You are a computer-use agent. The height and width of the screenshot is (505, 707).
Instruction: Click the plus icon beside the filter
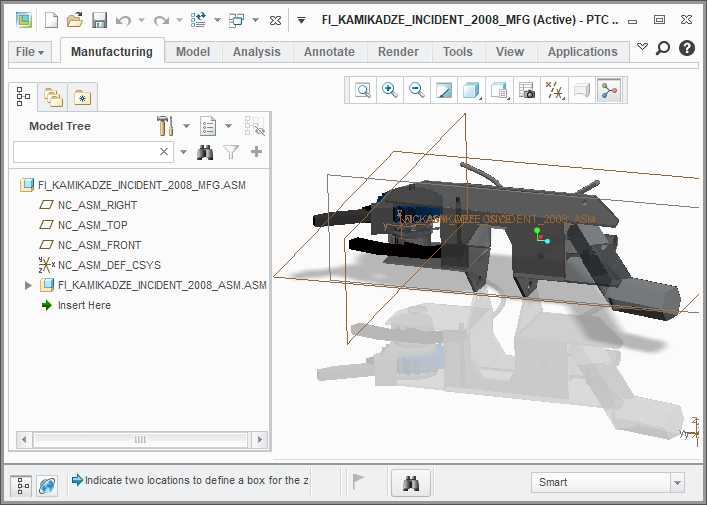click(256, 152)
